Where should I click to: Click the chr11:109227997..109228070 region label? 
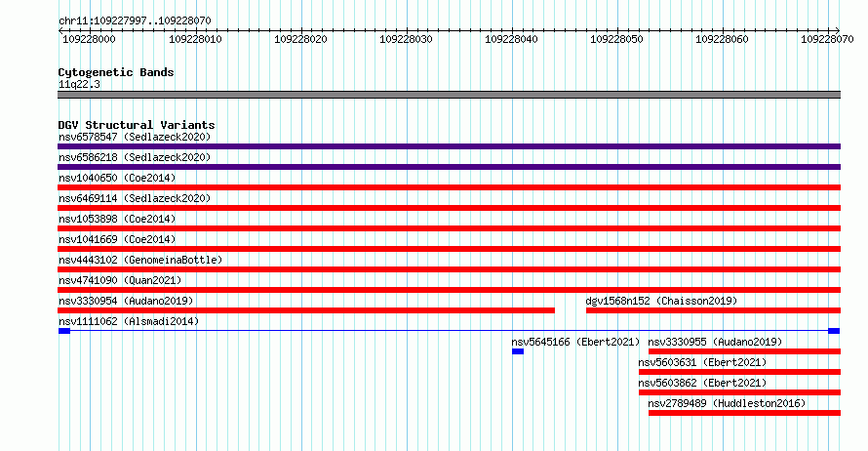point(135,20)
